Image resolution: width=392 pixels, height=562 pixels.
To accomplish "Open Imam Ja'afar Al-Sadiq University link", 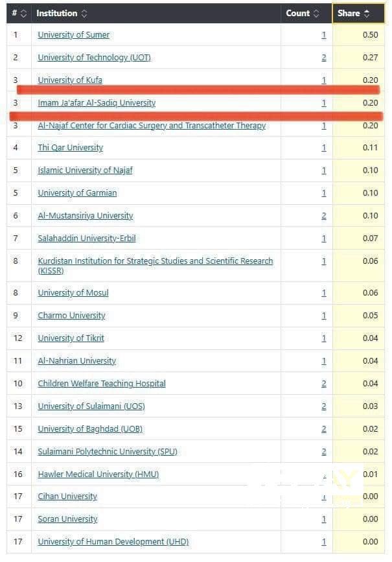I will pos(97,103).
